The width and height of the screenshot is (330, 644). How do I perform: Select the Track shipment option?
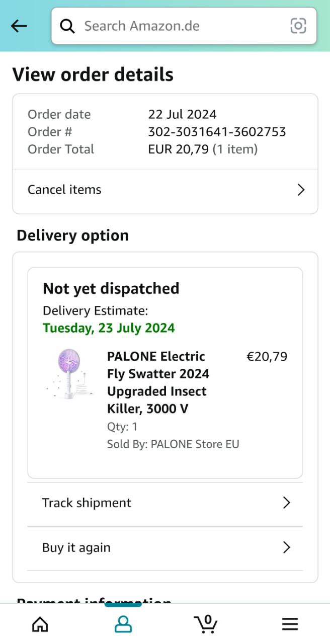tap(87, 503)
